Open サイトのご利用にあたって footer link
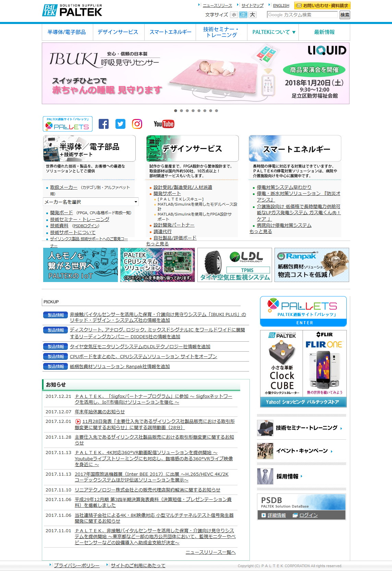The width and height of the screenshot is (392, 573). tap(138, 565)
